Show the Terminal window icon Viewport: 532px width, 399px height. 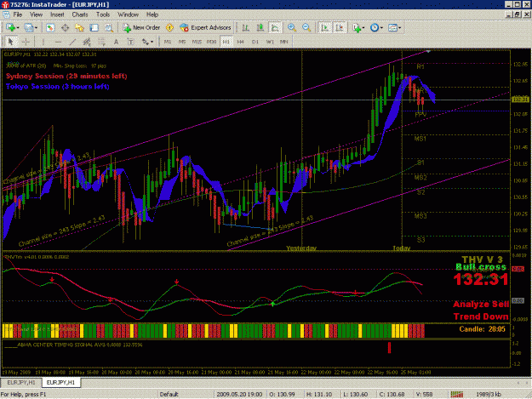[94, 28]
